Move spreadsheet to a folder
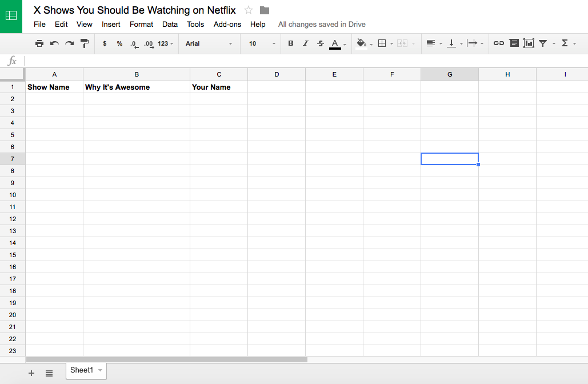 pos(265,10)
